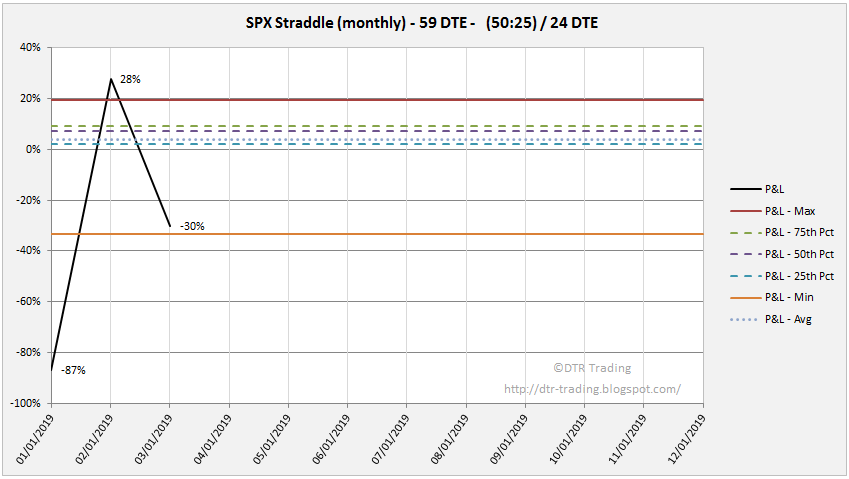Click the -20% y-axis label
The image size is (849, 479).
coord(29,200)
